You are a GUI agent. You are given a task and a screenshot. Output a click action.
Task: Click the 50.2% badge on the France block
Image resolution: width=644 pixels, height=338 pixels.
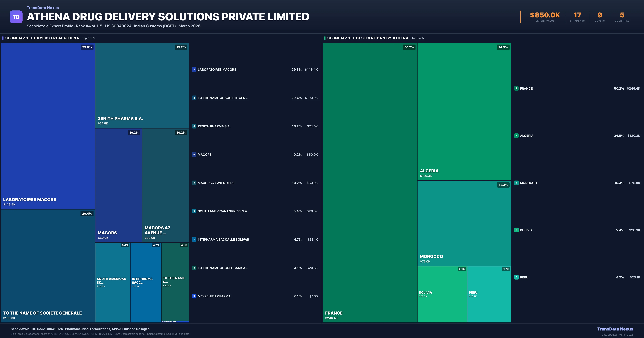[409, 47]
